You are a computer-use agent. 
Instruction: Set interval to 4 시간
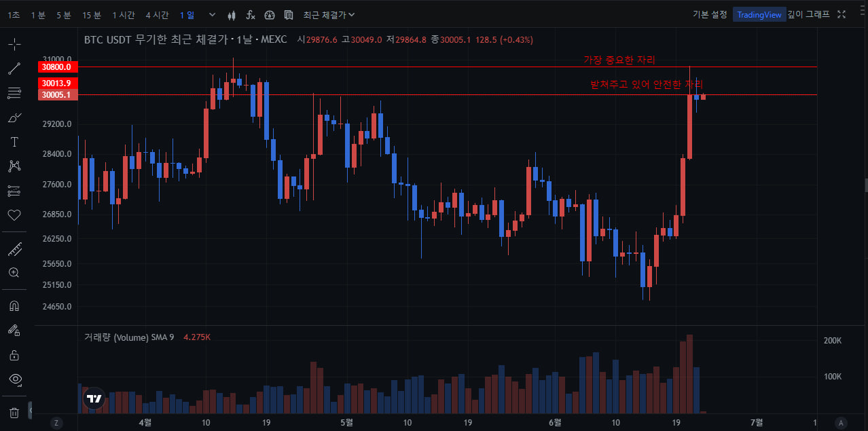157,15
